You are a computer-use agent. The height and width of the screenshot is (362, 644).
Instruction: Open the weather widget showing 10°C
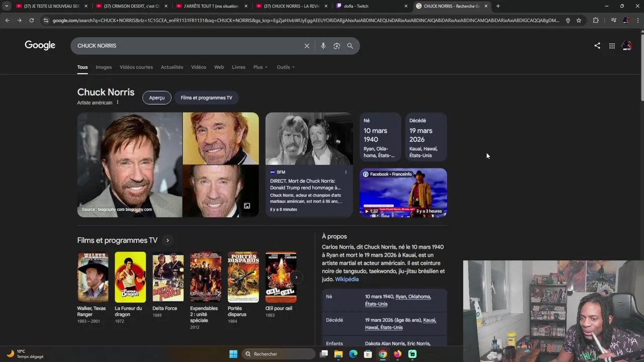25,354
